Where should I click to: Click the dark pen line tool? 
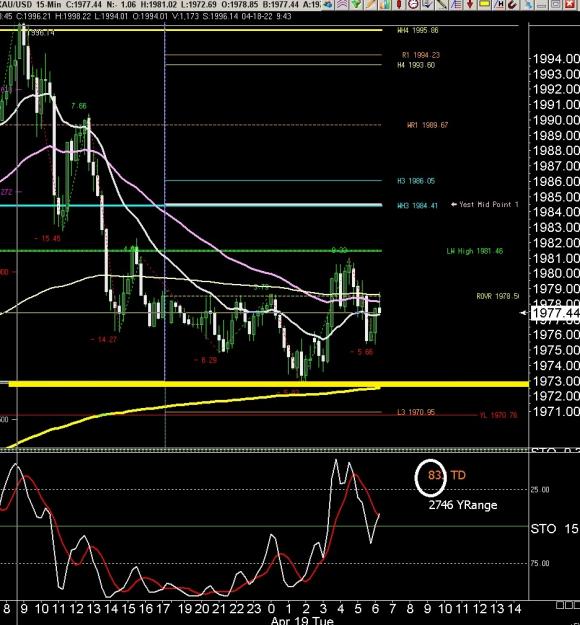442,4
